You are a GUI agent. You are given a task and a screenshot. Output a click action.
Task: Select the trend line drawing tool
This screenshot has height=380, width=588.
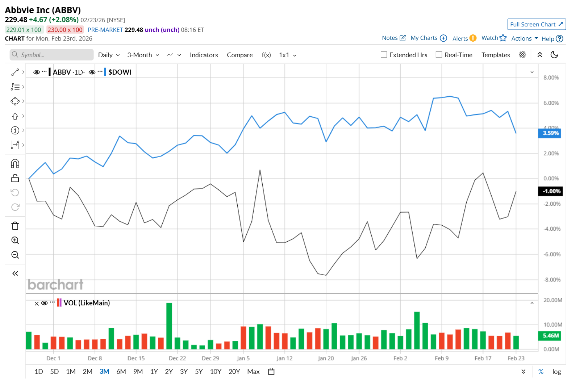click(15, 72)
